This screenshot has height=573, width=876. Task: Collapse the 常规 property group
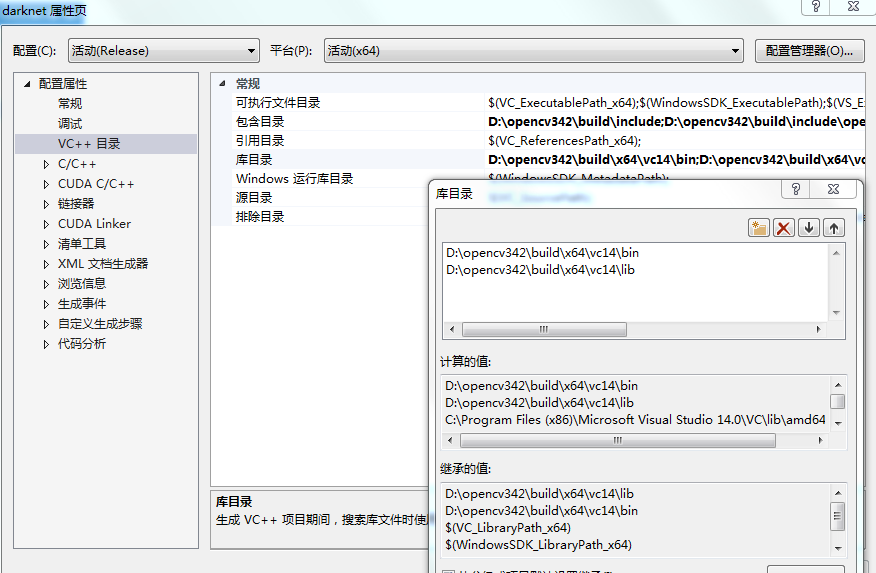pyautogui.click(x=222, y=84)
